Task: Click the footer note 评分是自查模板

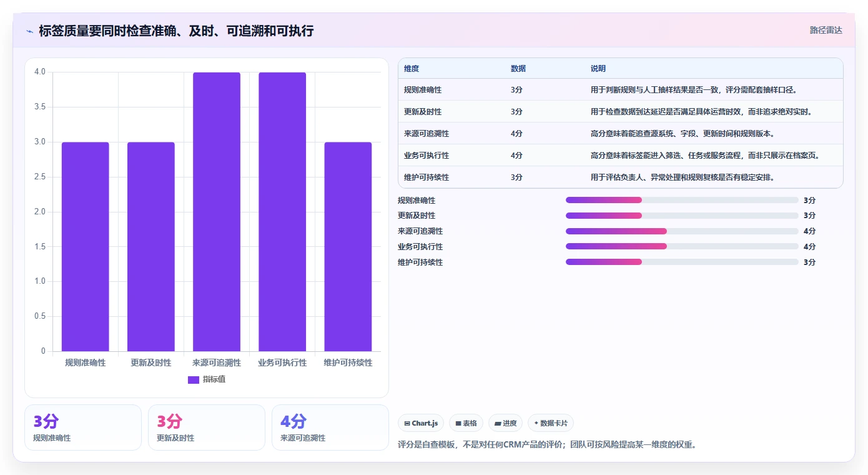Action: pos(547,445)
